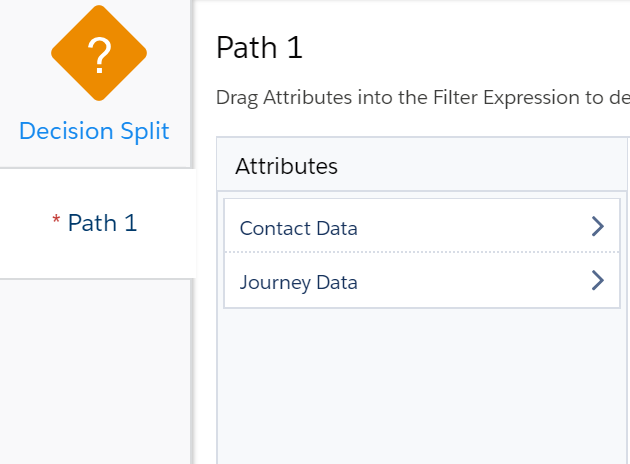Click the right border of Attributes panel

click(627, 301)
